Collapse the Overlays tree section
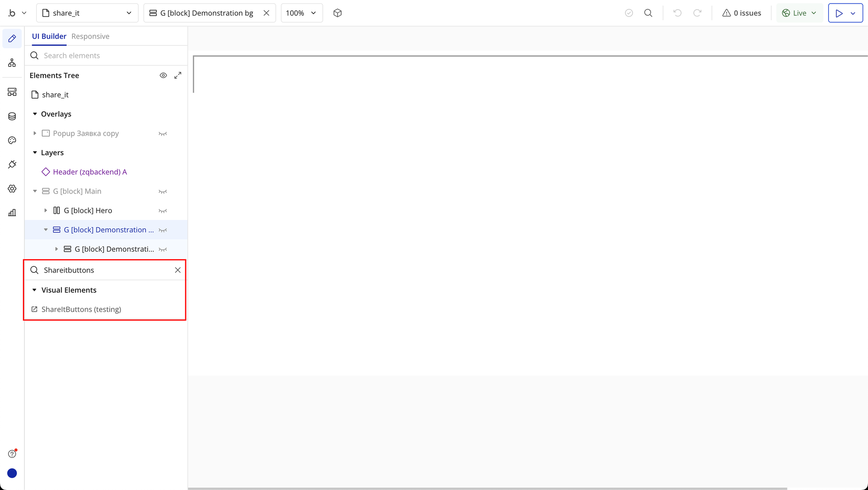Screen dimensions: 868x490 tap(35, 114)
